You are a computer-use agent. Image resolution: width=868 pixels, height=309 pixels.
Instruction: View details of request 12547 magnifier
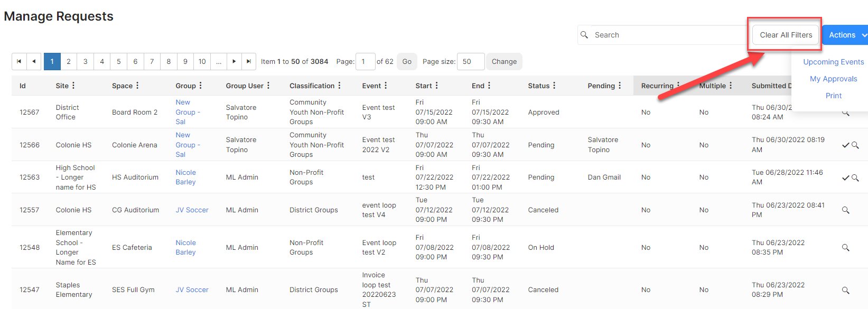click(846, 291)
